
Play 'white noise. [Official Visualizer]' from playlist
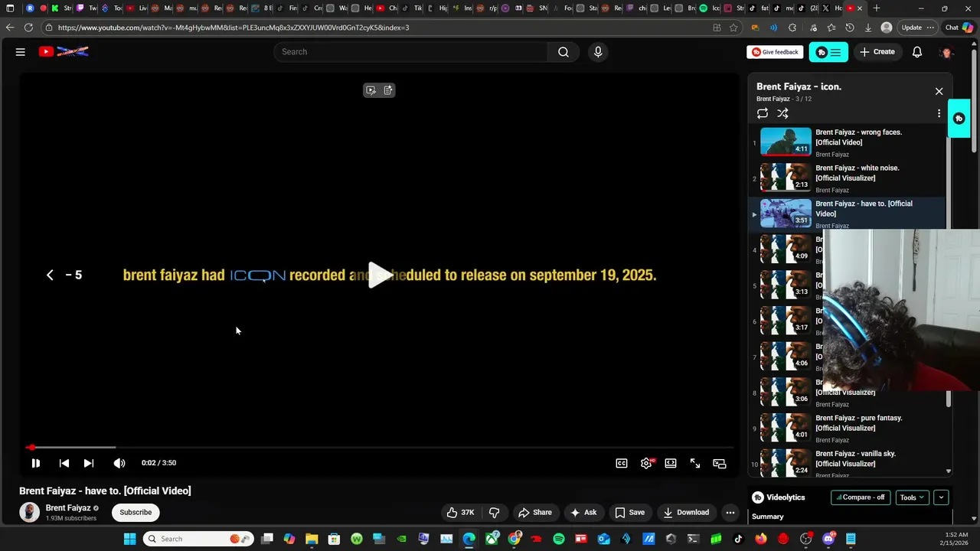point(847,178)
